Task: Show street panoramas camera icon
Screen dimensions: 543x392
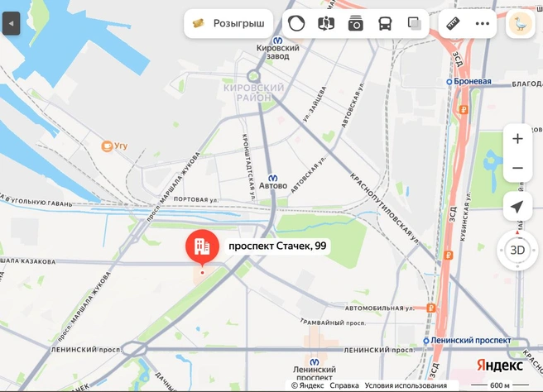Action: pyautogui.click(x=356, y=23)
